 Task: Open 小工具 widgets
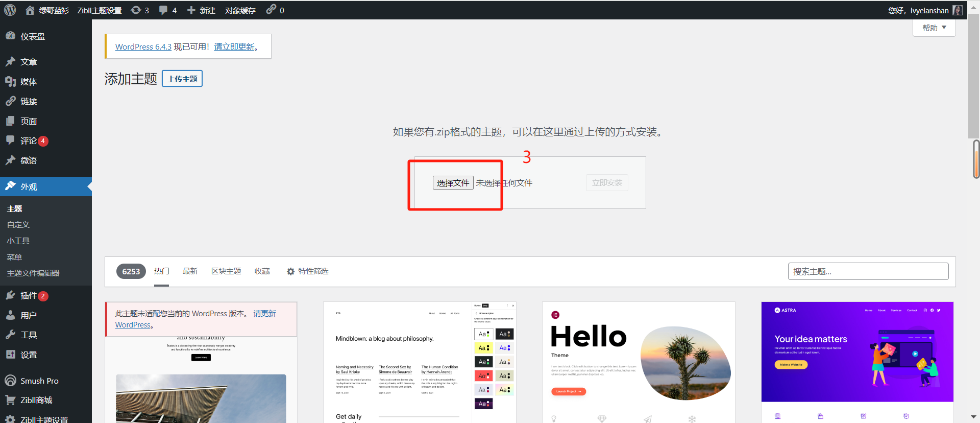(x=18, y=241)
